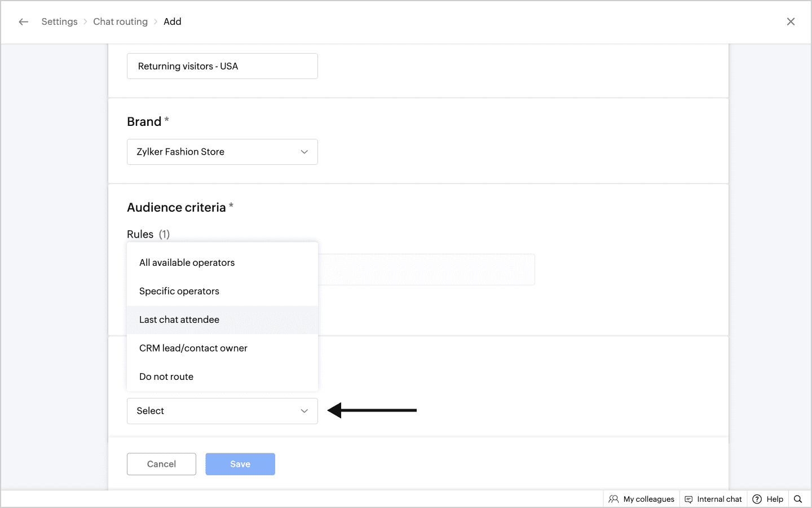Viewport: 812px width, 508px height.
Task: Select Specific operators option
Action: pyautogui.click(x=179, y=291)
